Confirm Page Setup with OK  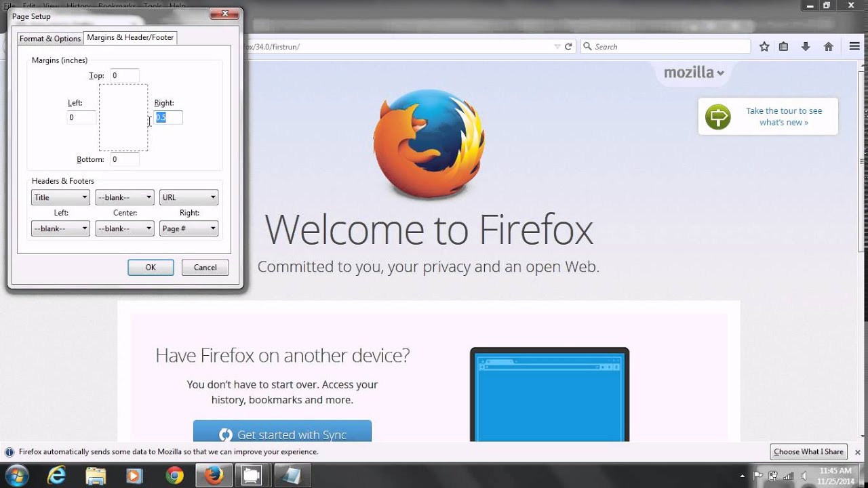[x=151, y=267]
